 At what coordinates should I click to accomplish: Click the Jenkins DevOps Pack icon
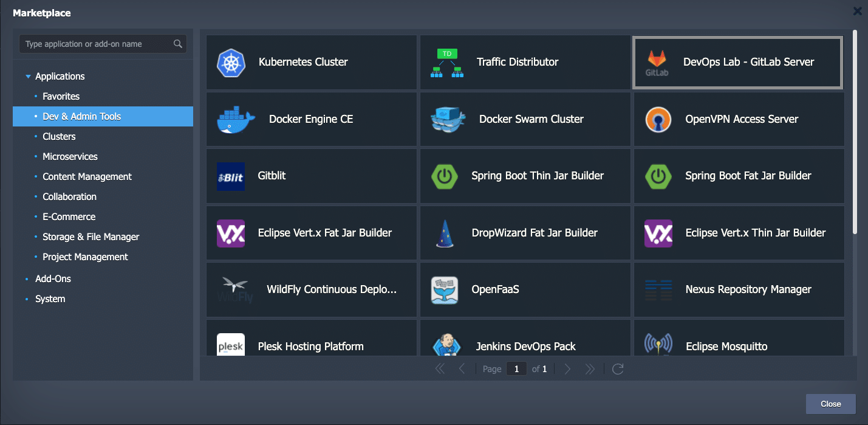pos(447,345)
